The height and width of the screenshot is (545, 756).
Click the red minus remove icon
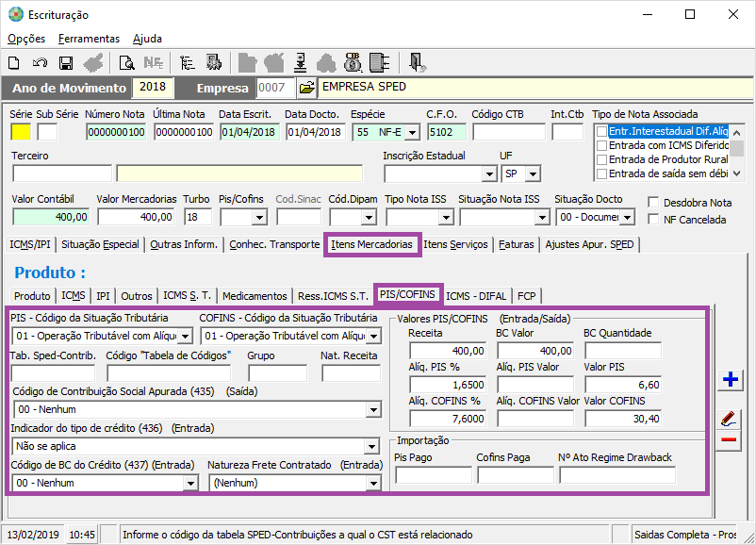click(729, 439)
